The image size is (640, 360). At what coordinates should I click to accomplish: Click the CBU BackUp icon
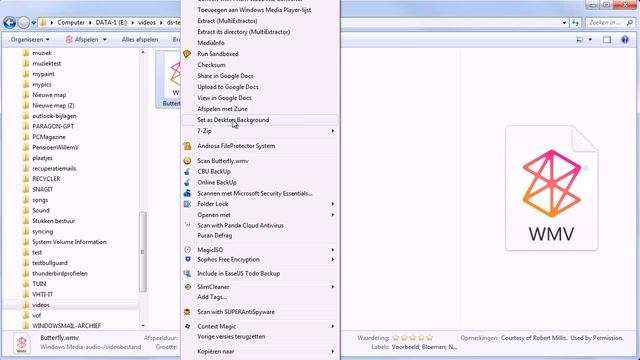(187, 172)
